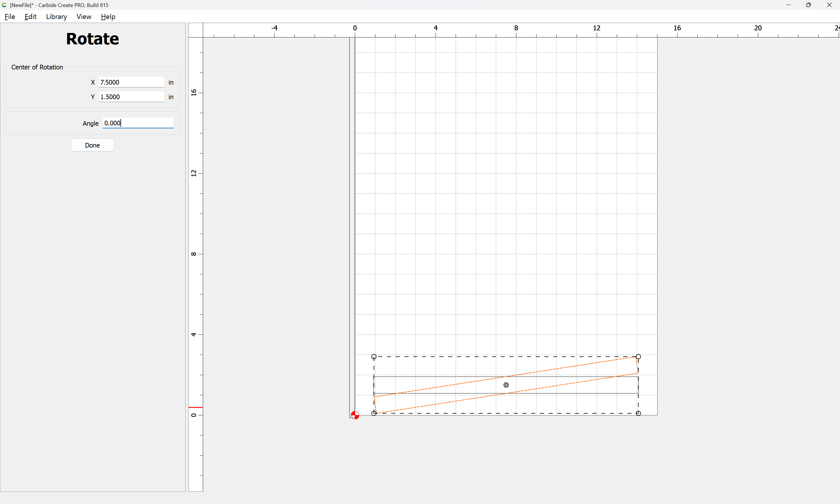Open the Edit menu
Viewport: 840px width, 504px height.
[31, 17]
